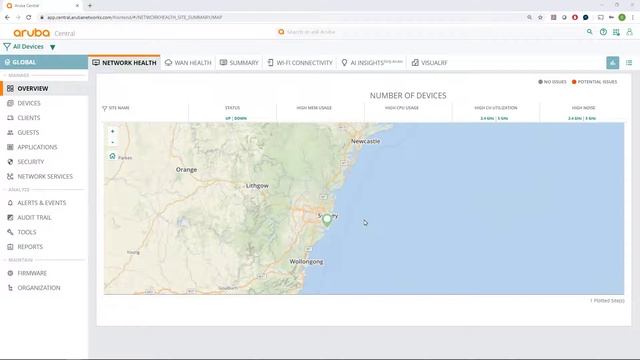Open a new browser tab
640x360 pixels.
tap(90, 6)
